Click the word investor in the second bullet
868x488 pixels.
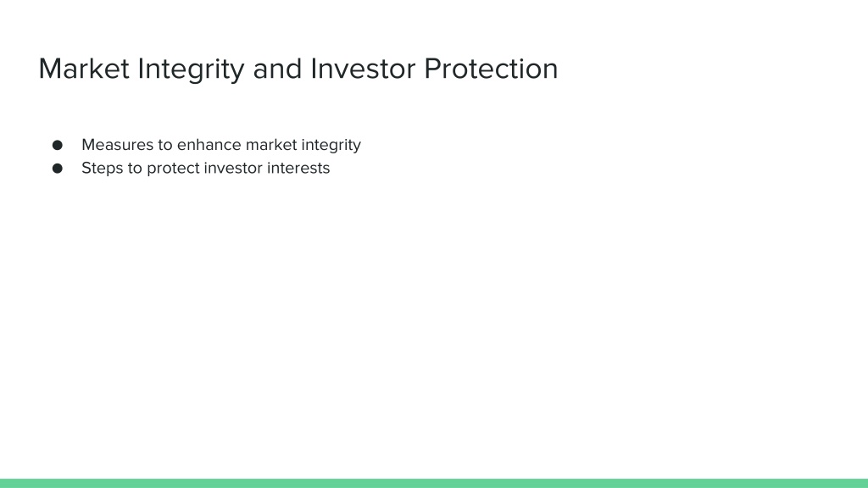coord(233,169)
